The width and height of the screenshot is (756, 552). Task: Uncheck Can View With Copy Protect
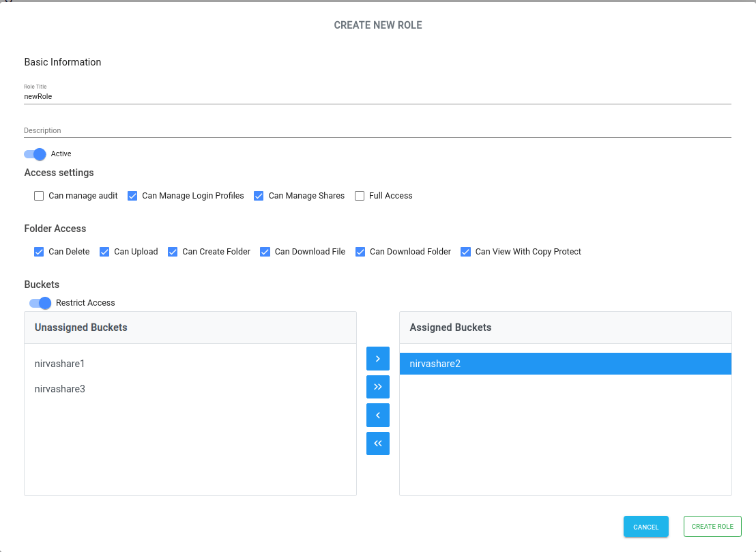coord(465,252)
